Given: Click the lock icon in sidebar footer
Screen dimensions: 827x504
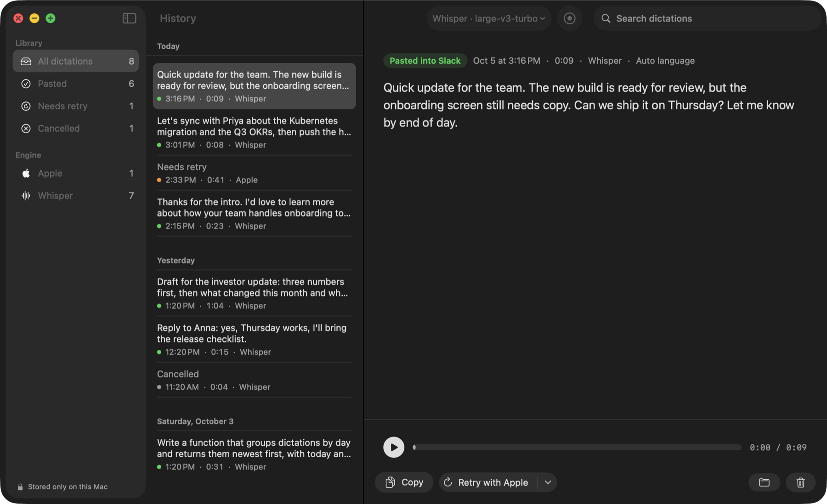Looking at the screenshot, I should 20,487.
